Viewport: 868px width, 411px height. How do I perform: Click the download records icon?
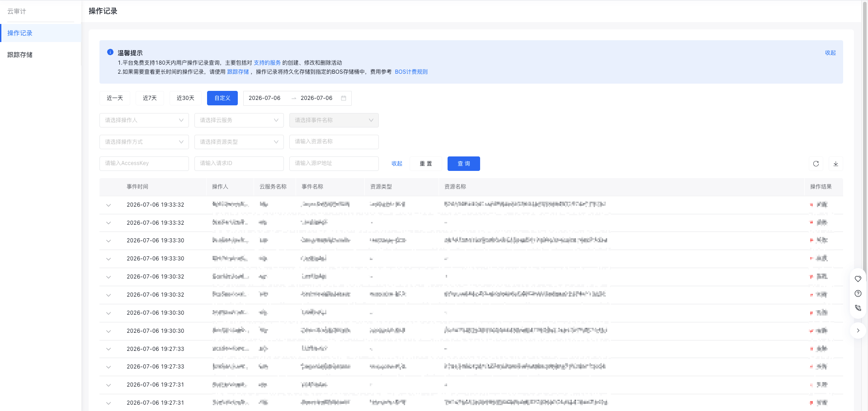click(x=836, y=164)
